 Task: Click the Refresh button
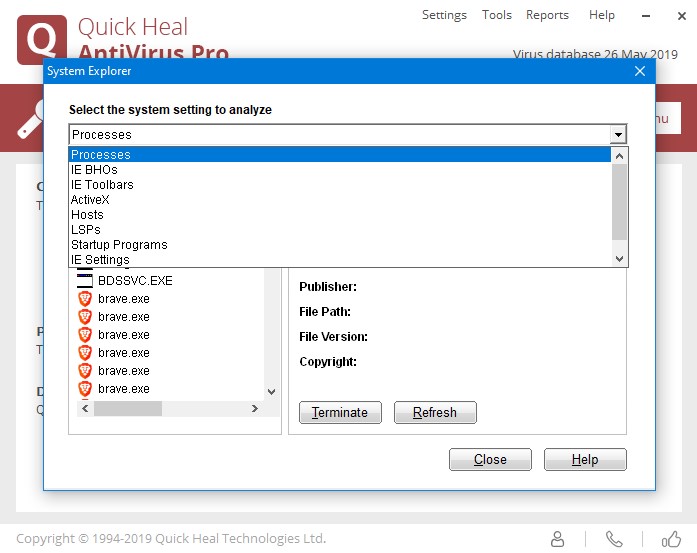coord(435,413)
